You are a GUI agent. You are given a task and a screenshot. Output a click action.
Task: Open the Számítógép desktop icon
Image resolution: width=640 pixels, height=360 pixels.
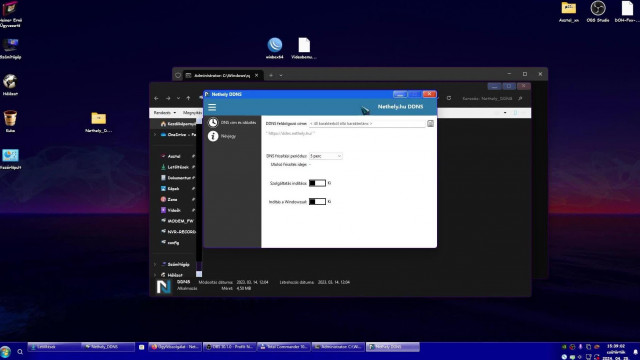[10, 48]
